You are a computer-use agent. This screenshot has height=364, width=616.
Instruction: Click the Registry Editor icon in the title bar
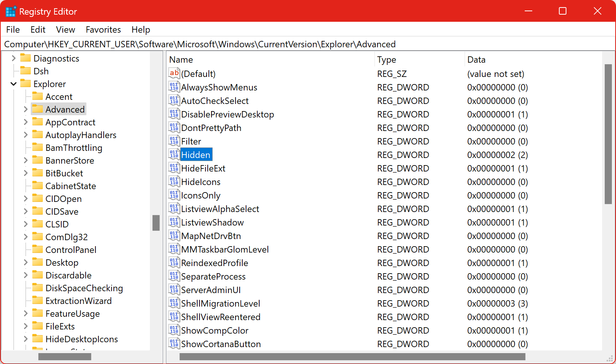click(11, 11)
